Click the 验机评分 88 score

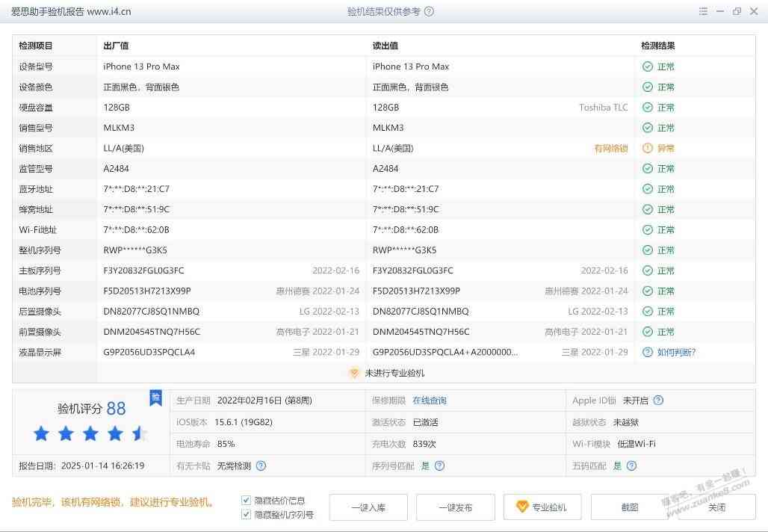tap(92, 409)
